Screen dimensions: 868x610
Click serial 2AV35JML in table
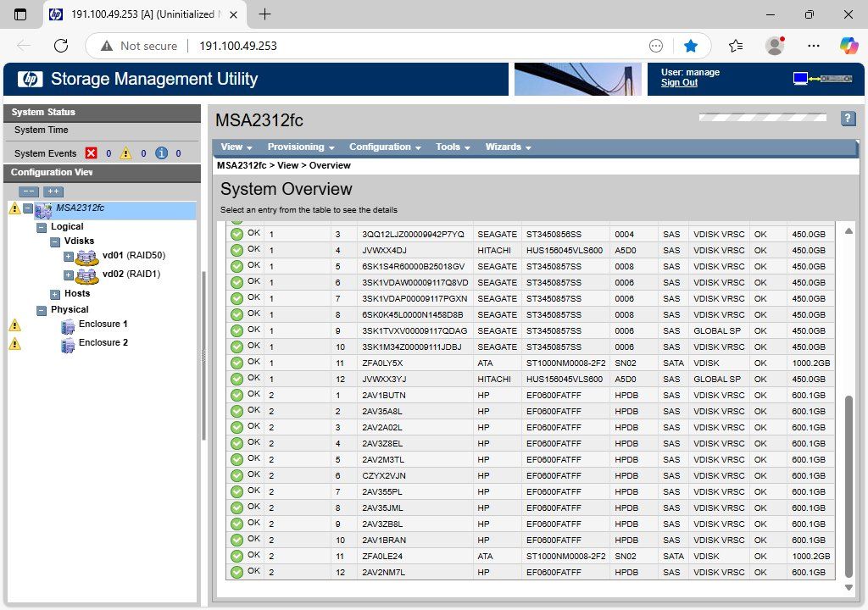tap(382, 508)
